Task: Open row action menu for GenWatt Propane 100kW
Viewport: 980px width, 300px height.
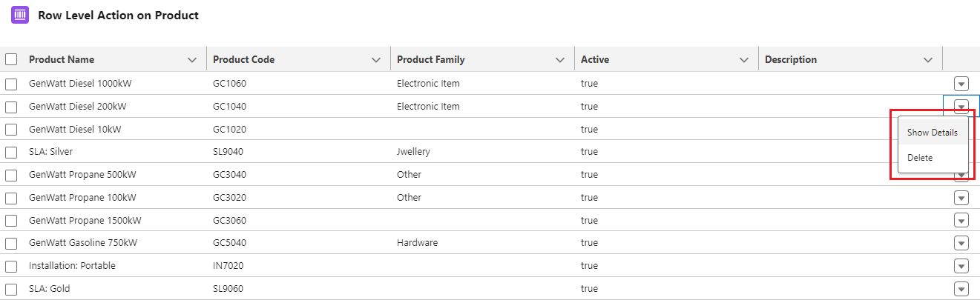Action: (x=961, y=198)
